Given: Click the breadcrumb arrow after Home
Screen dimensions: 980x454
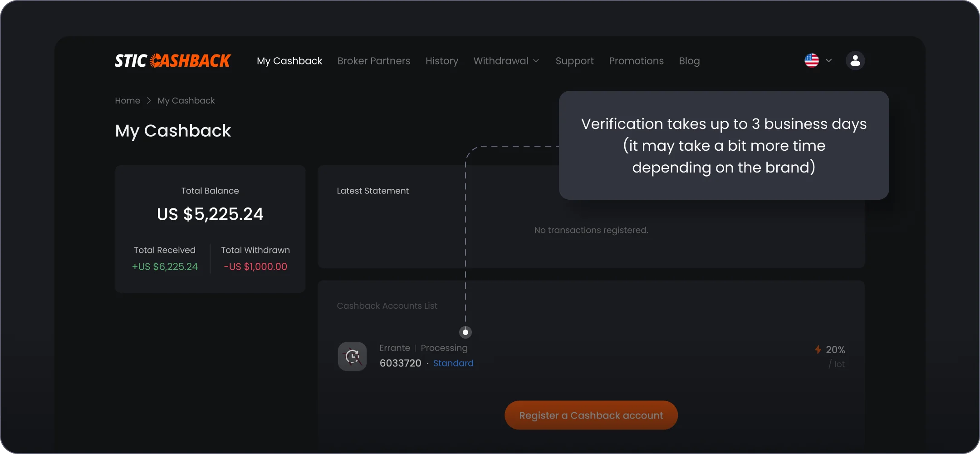Looking at the screenshot, I should point(148,100).
